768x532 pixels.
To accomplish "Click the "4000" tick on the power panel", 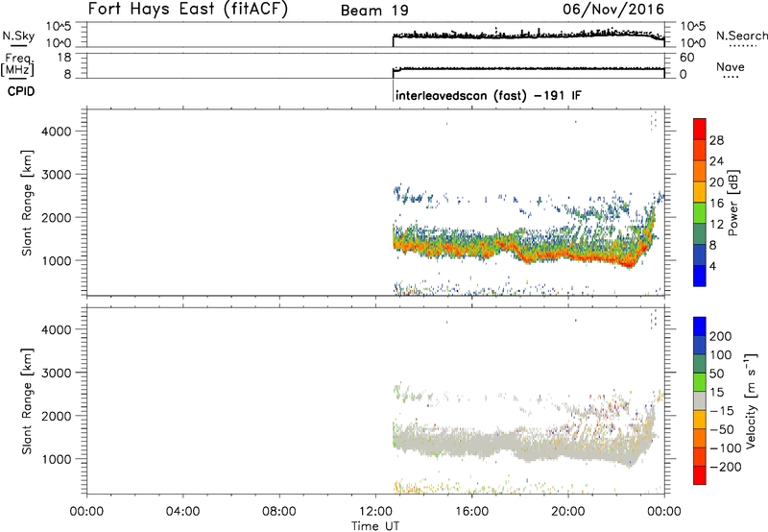I will point(57,132).
